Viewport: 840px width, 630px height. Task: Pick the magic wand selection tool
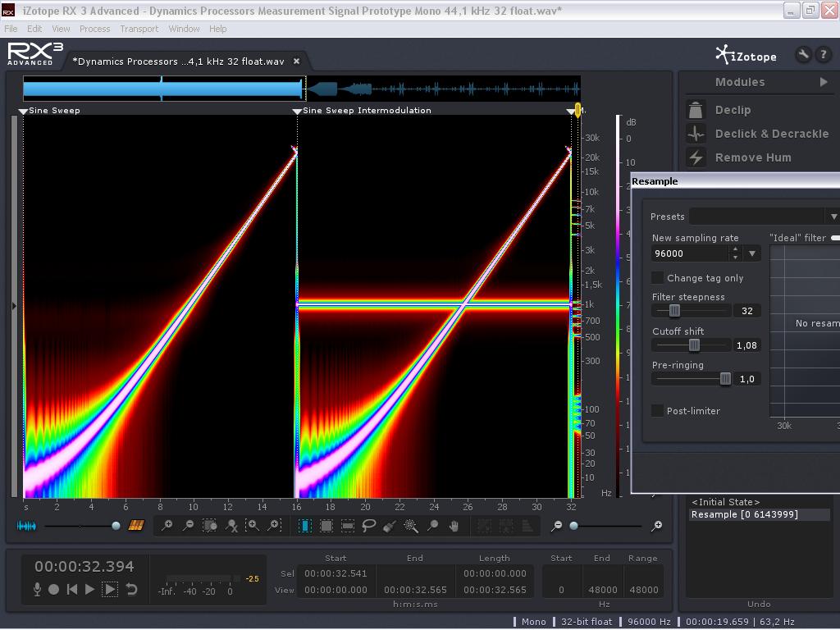pyautogui.click(x=411, y=526)
